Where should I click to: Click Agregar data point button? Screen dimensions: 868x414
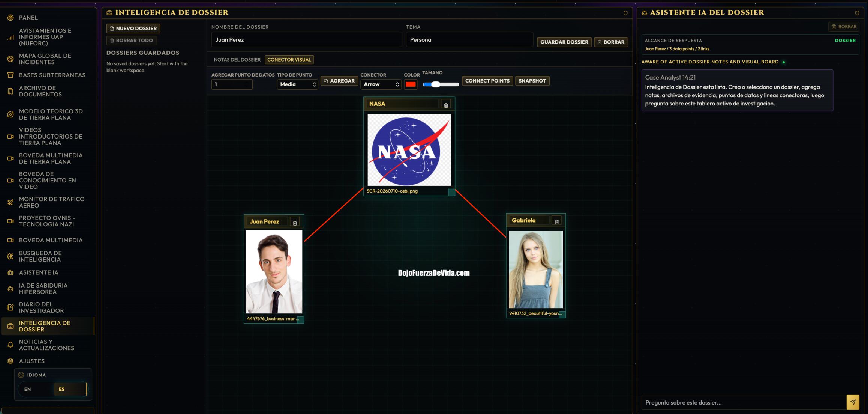pyautogui.click(x=339, y=81)
